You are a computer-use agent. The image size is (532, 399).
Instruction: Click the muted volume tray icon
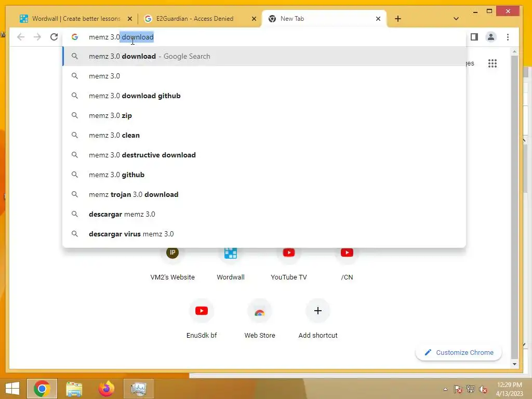coord(483,389)
